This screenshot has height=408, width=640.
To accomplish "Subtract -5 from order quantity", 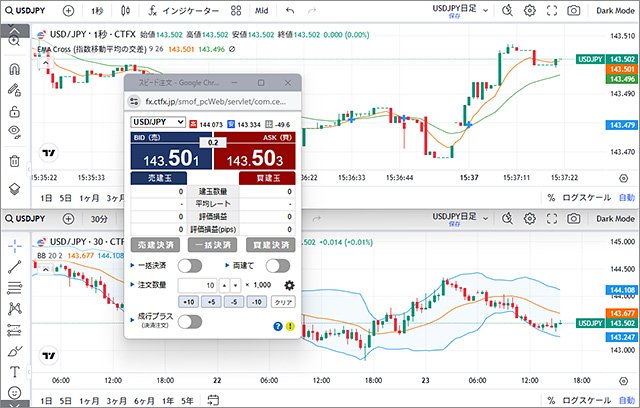I will (x=234, y=302).
